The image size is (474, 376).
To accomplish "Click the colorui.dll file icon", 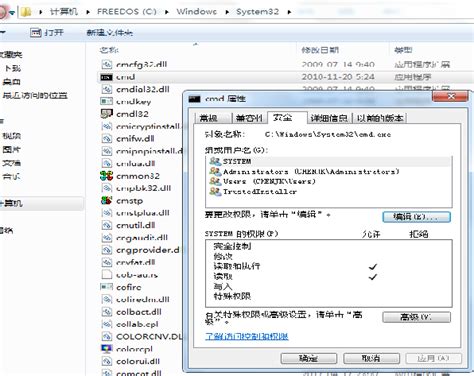I will click(106, 361).
